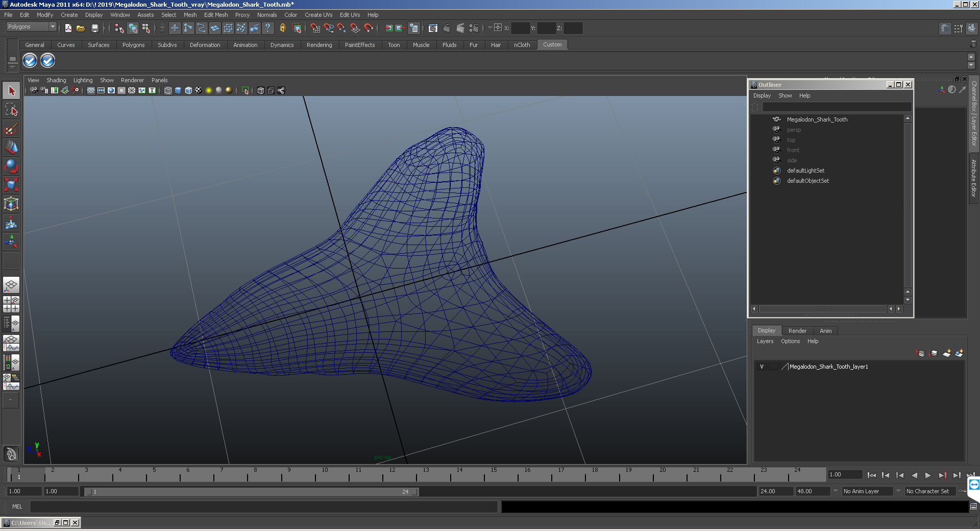Image resolution: width=980 pixels, height=531 pixels.
Task: Click the second blue checkmark shelf button
Action: click(x=47, y=61)
